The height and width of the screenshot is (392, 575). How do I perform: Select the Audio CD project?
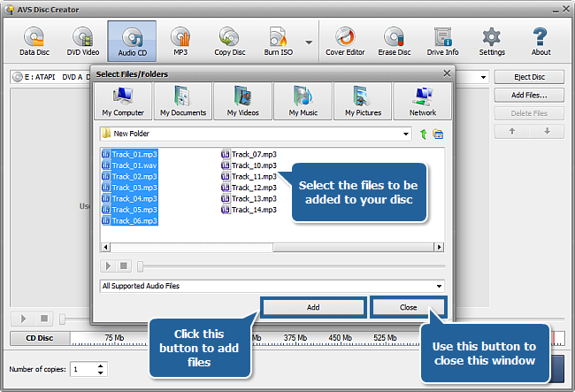(132, 41)
